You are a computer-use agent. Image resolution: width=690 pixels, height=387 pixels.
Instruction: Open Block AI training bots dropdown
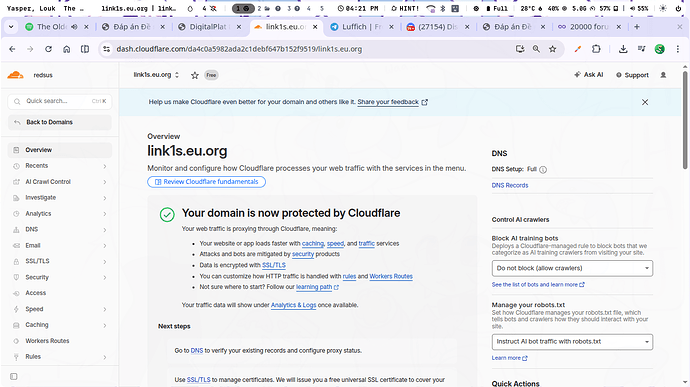[x=572, y=268]
